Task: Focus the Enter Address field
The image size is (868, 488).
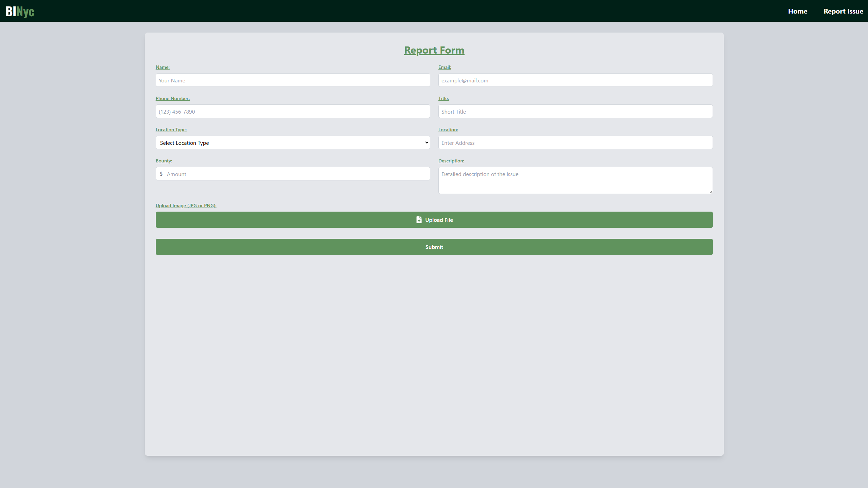Action: click(575, 143)
